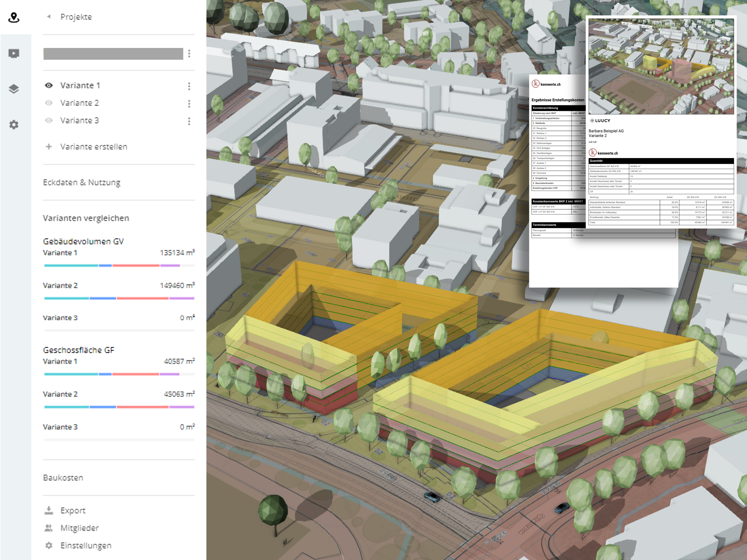Open three-dot menu for Variante 1

[189, 86]
